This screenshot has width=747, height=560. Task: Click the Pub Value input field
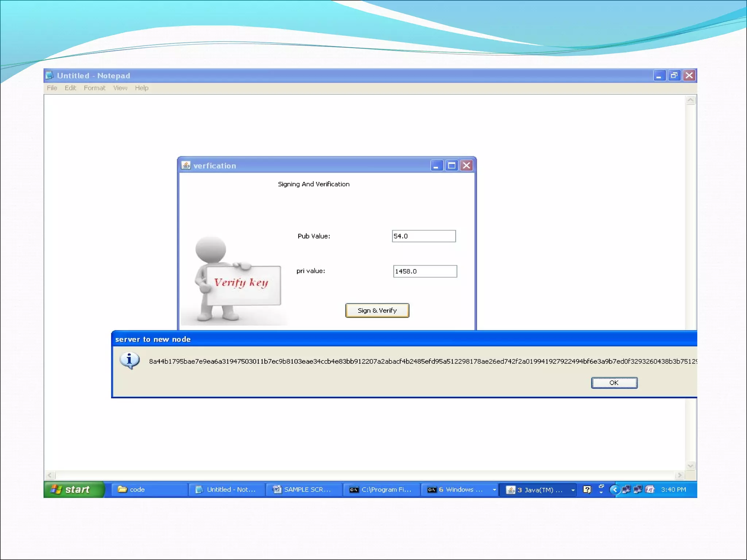[423, 236]
